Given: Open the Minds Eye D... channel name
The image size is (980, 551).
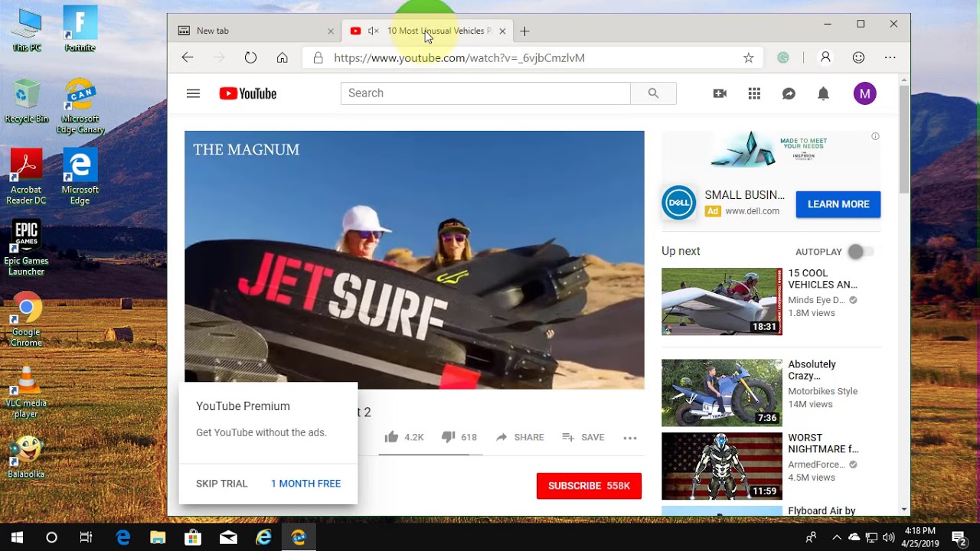Looking at the screenshot, I should [817, 300].
